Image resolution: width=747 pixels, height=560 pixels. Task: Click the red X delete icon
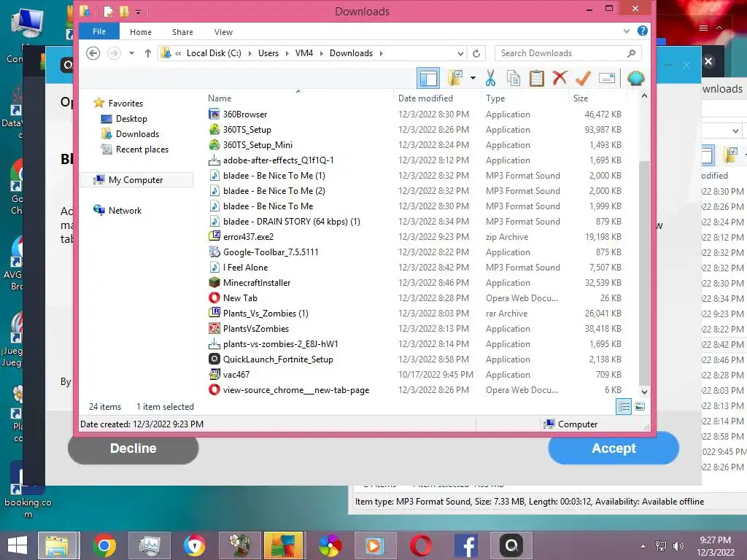coord(560,77)
